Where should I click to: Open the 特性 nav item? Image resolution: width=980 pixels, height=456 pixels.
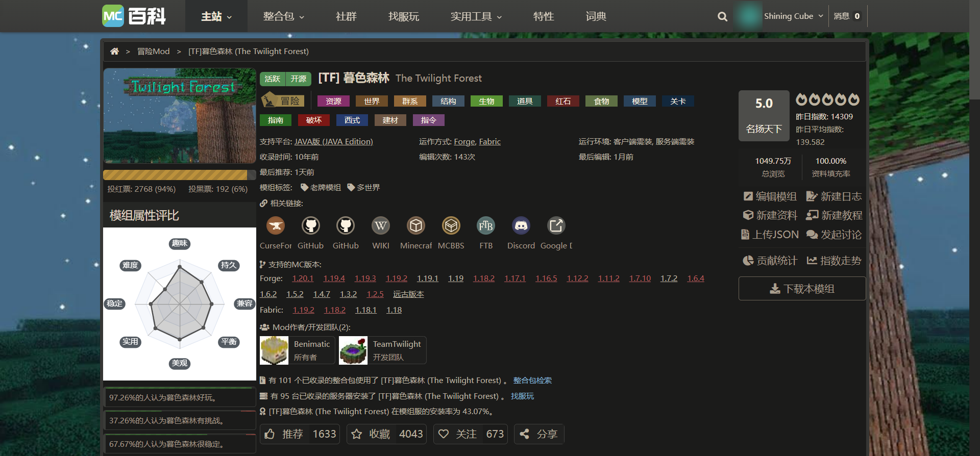point(544,16)
